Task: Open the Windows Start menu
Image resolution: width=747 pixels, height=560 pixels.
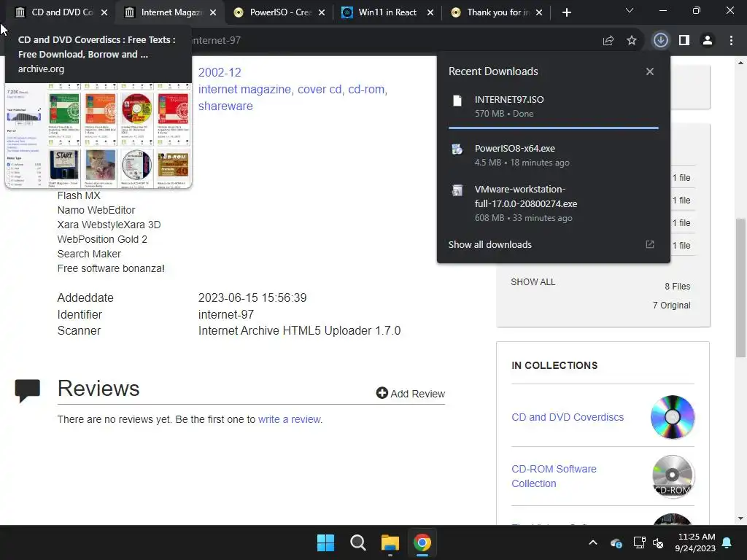Action: click(x=326, y=542)
